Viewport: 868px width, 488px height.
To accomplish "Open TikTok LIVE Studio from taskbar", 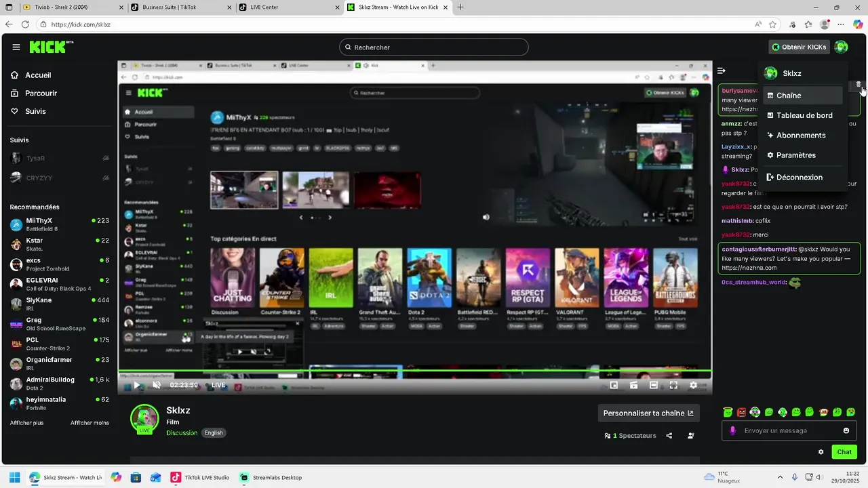I will click(x=200, y=477).
